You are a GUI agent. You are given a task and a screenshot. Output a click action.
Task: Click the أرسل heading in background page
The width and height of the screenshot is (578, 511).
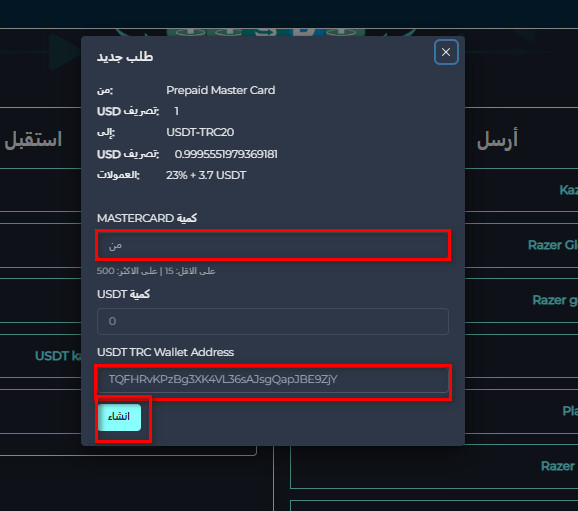tap(497, 139)
